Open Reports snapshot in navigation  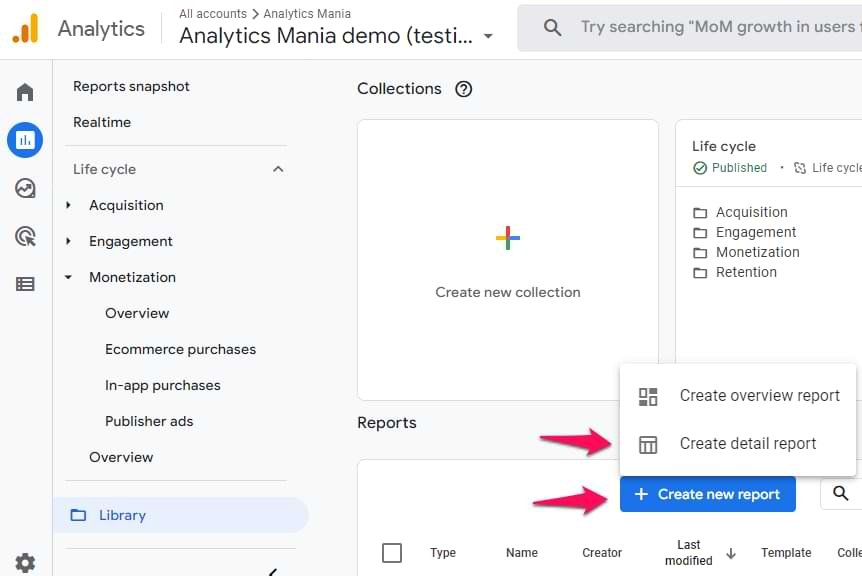[131, 86]
